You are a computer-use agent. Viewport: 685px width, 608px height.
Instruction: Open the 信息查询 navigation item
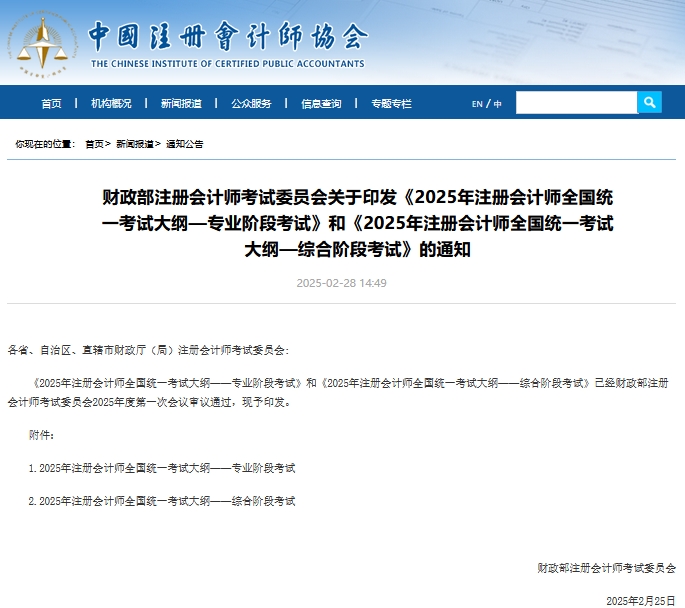pyautogui.click(x=321, y=104)
